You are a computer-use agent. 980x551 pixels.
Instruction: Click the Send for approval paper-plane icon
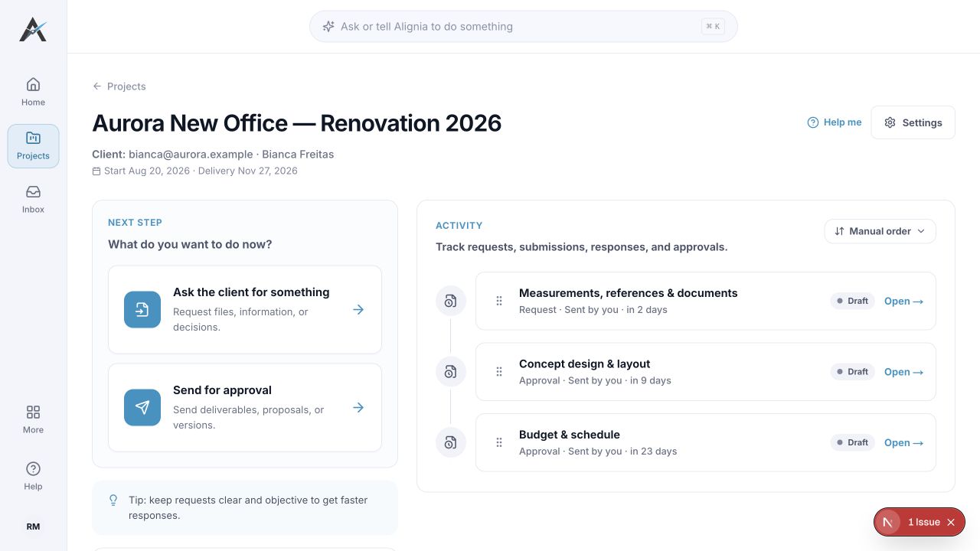click(x=142, y=407)
